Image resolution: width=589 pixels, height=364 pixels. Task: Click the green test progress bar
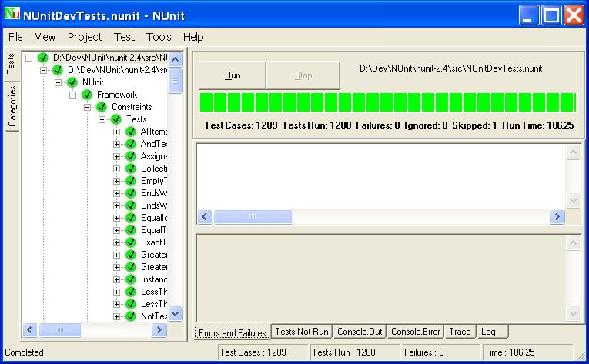click(x=387, y=102)
